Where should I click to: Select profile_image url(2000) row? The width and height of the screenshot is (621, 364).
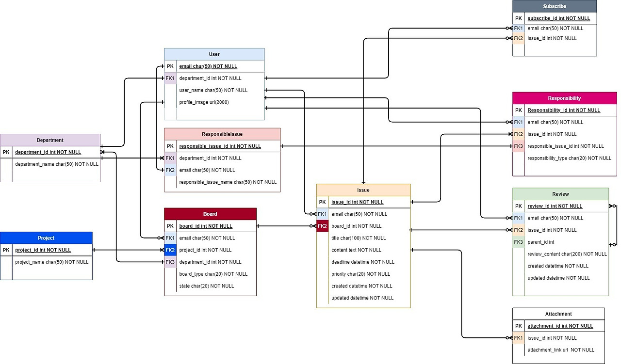[214, 102]
